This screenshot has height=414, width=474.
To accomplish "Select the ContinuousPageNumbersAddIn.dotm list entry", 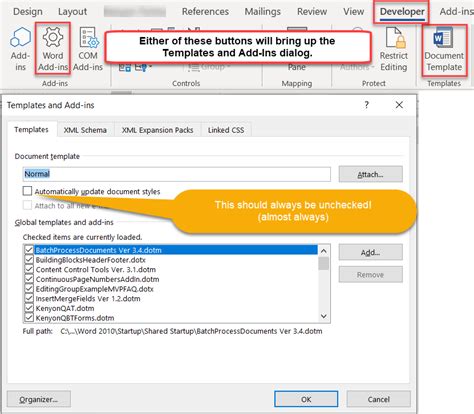I will coord(97,279).
